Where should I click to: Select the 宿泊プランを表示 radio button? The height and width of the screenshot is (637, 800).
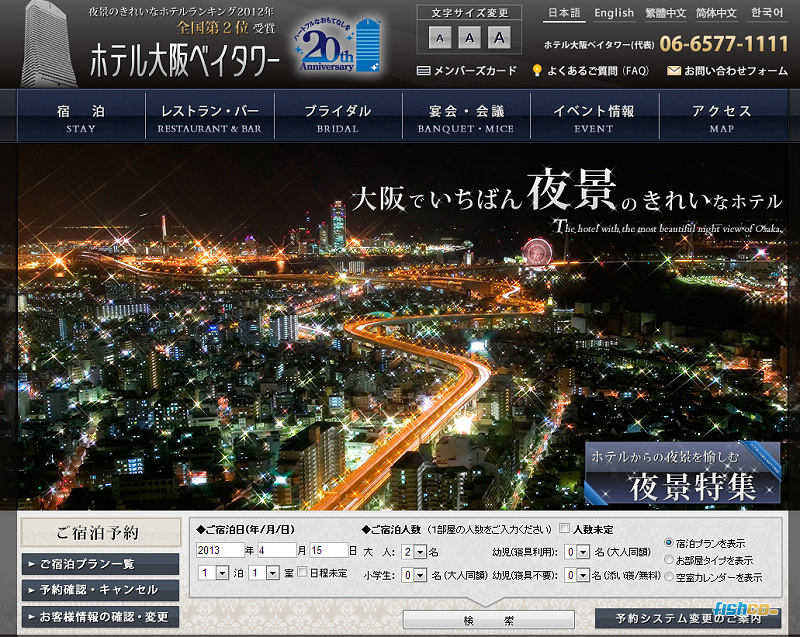(x=668, y=543)
